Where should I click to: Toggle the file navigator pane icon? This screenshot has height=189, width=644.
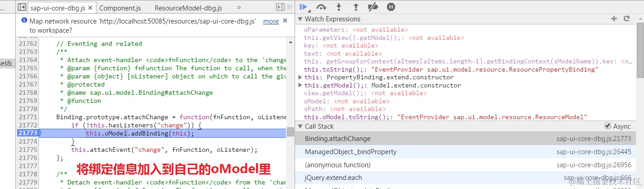coord(21,8)
